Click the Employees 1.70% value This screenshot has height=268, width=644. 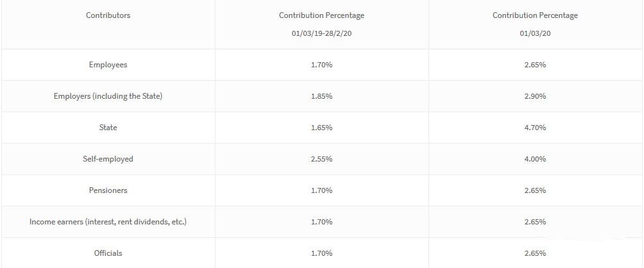[x=321, y=65]
